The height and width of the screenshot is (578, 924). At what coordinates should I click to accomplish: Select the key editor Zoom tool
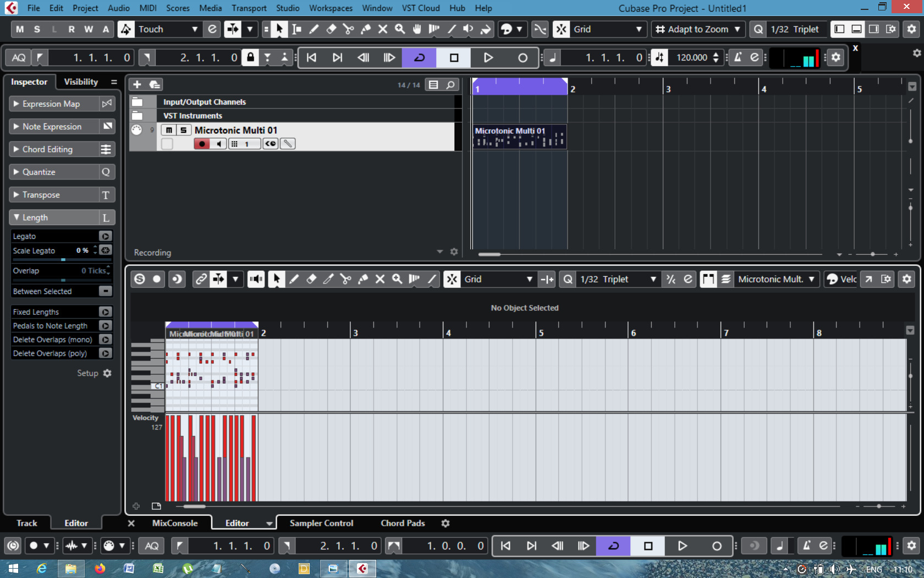[397, 279]
